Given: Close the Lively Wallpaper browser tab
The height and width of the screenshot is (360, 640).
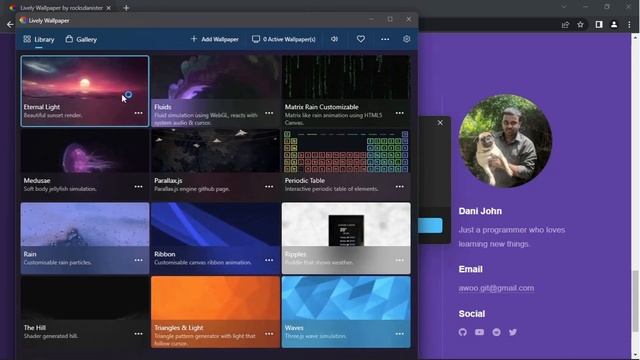Looking at the screenshot, I should [109, 8].
